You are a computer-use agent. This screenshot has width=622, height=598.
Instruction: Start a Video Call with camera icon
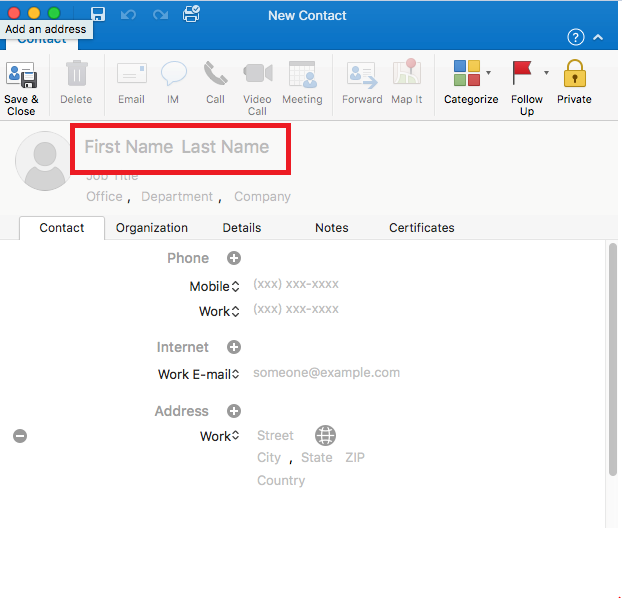pyautogui.click(x=258, y=73)
